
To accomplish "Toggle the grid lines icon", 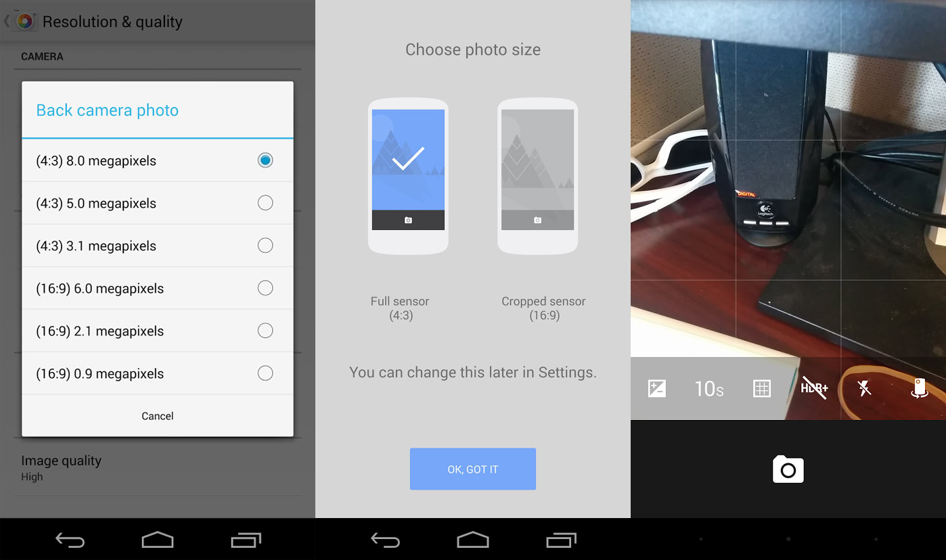I will pyautogui.click(x=762, y=388).
